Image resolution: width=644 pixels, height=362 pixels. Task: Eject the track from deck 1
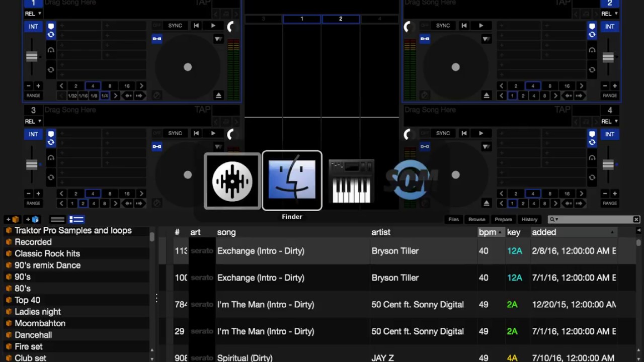(219, 95)
